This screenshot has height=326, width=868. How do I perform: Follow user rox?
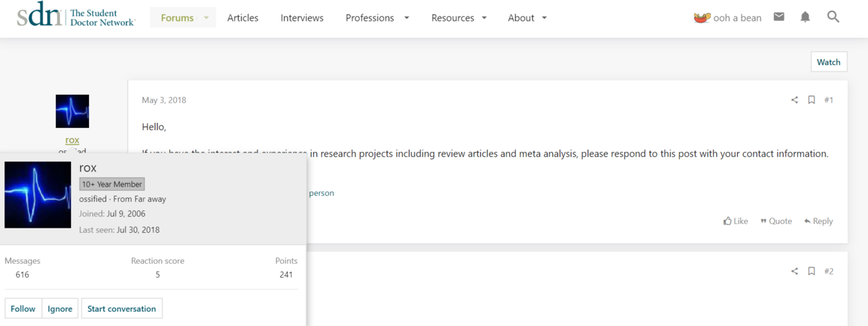[x=22, y=309]
